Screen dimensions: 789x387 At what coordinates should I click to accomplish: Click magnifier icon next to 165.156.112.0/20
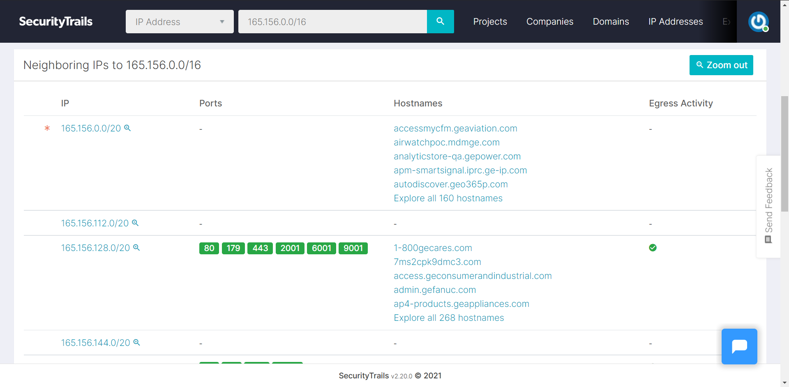click(x=135, y=222)
